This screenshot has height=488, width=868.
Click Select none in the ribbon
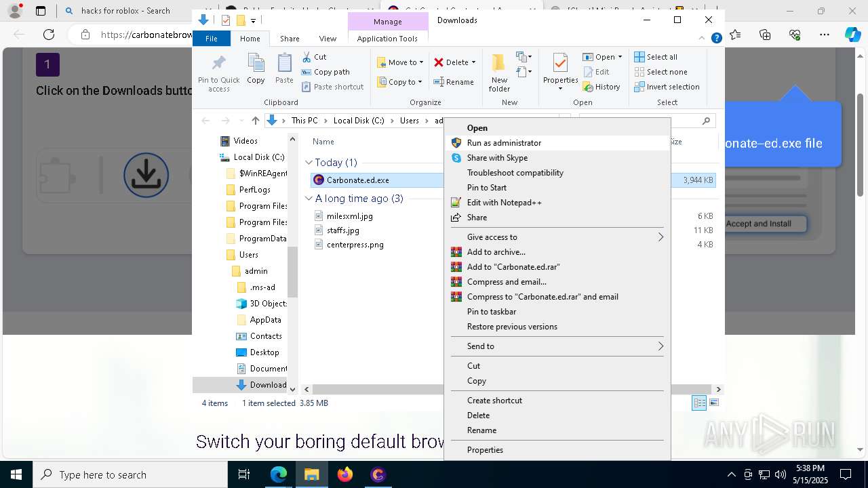click(x=661, y=72)
